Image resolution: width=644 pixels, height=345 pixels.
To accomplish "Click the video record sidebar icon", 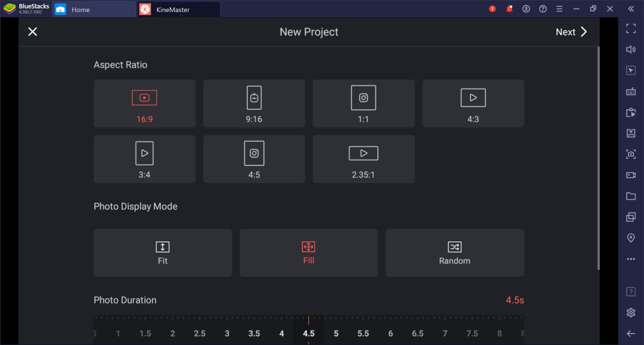I will 631,175.
